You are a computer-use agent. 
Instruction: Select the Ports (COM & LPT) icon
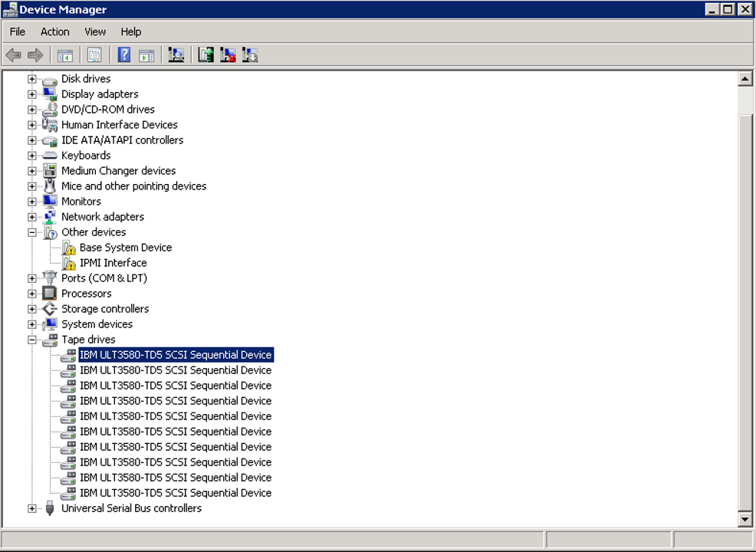tap(50, 278)
